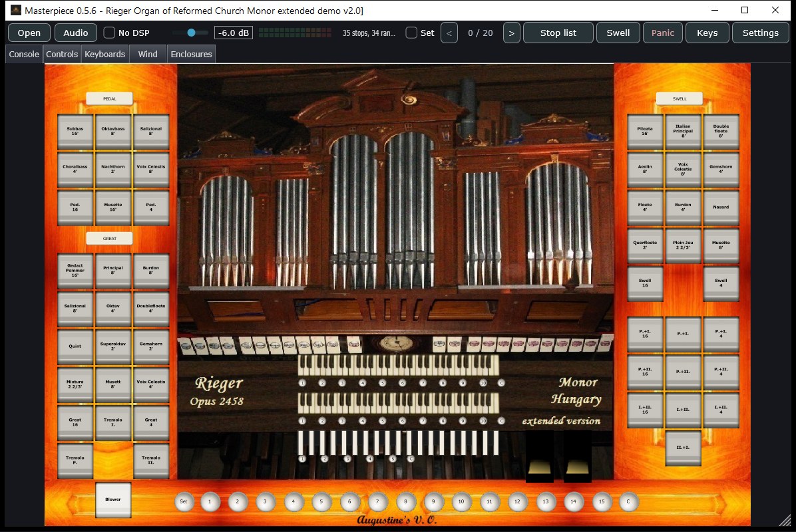This screenshot has width=796, height=532.
Task: Toggle the Pedal Subbas 16' stop
Action: click(x=75, y=132)
